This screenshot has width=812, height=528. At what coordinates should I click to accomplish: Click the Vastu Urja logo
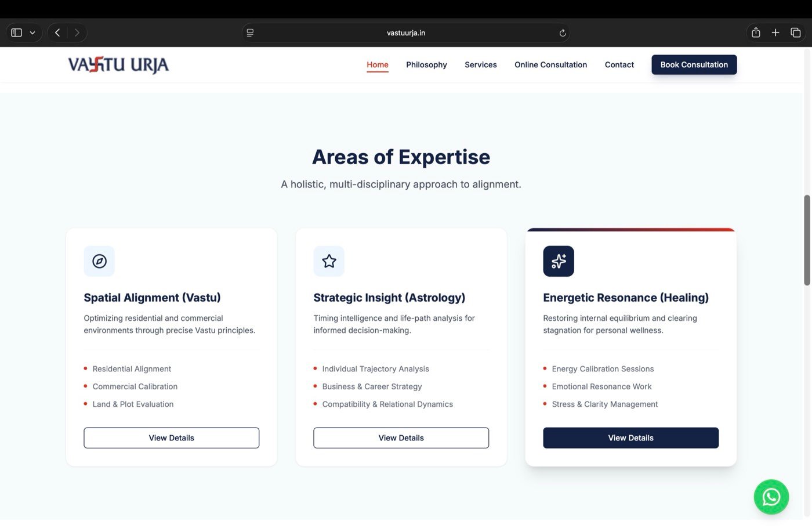pyautogui.click(x=118, y=64)
